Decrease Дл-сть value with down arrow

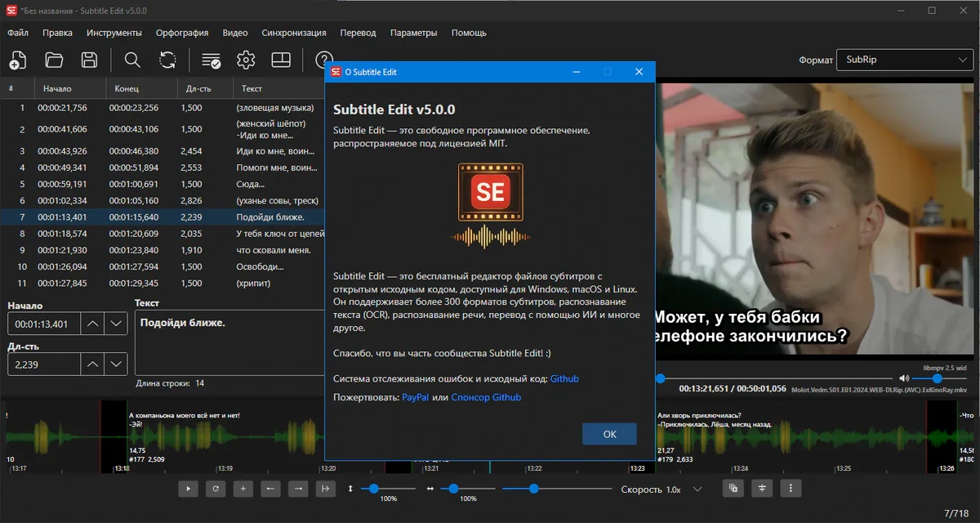click(117, 364)
